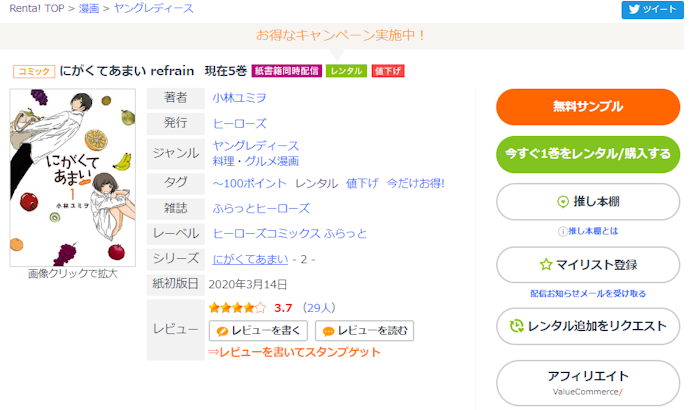This screenshot has width=690, height=410.
Task: Open the (29人) reviewer count
Action: [319, 308]
